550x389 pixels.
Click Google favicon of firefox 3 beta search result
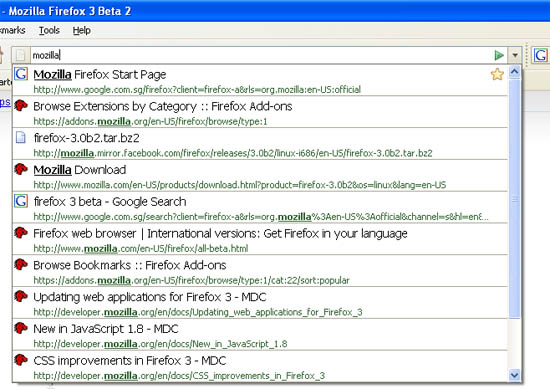pyautogui.click(x=21, y=201)
